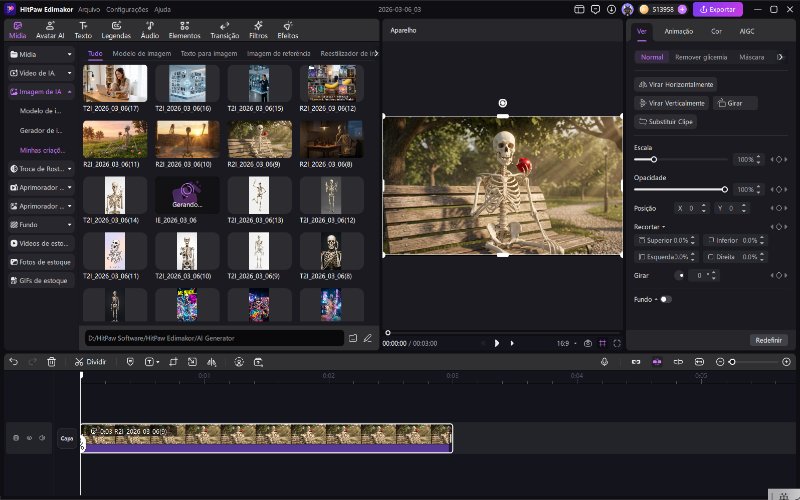800x500 pixels.
Task: Mute the timeline track with the speaker icon
Action: pyautogui.click(x=43, y=438)
